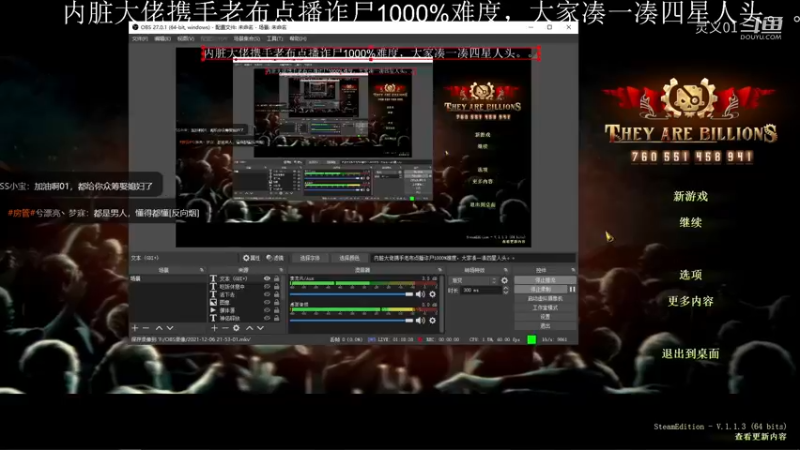The width and height of the screenshot is (800, 450).
Task: Pop out the 来源 Sources dock header icon
Action: pos(281,270)
